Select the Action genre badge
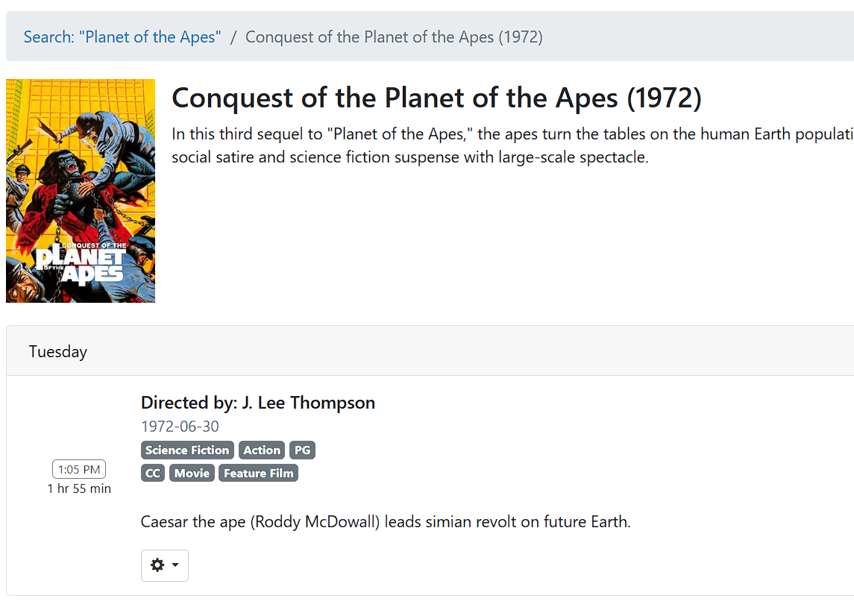Screen dimensions: 854x616 (x=262, y=450)
